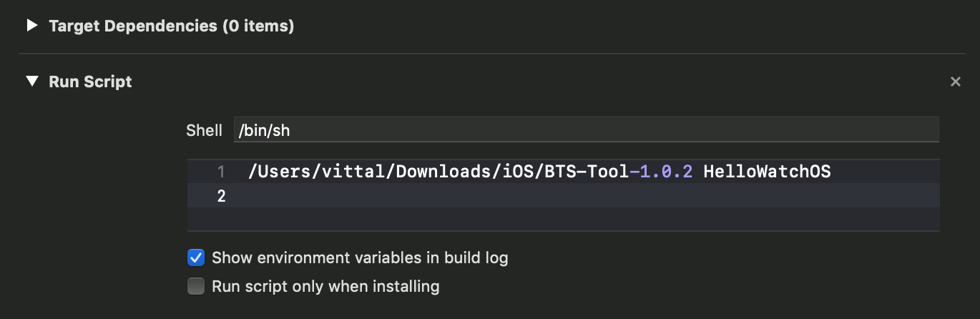Disable Show environment variables in build log
This screenshot has width=980, height=319.
point(195,257)
